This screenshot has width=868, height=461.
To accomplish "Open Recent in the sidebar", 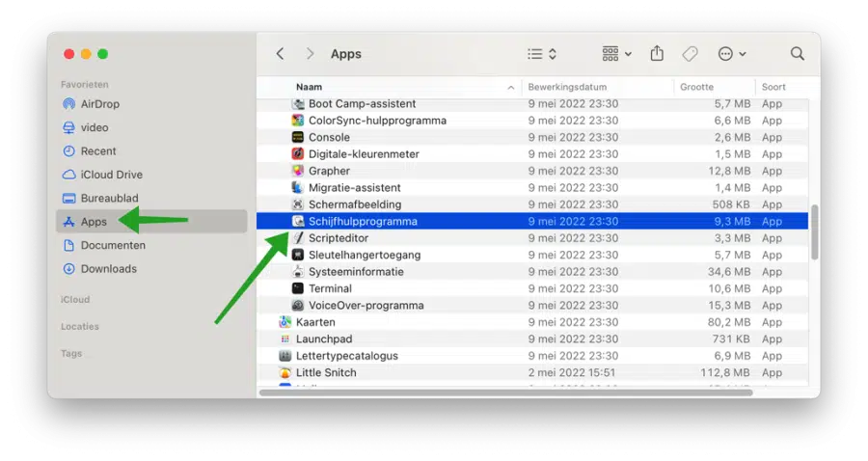I will click(x=151, y=151).
